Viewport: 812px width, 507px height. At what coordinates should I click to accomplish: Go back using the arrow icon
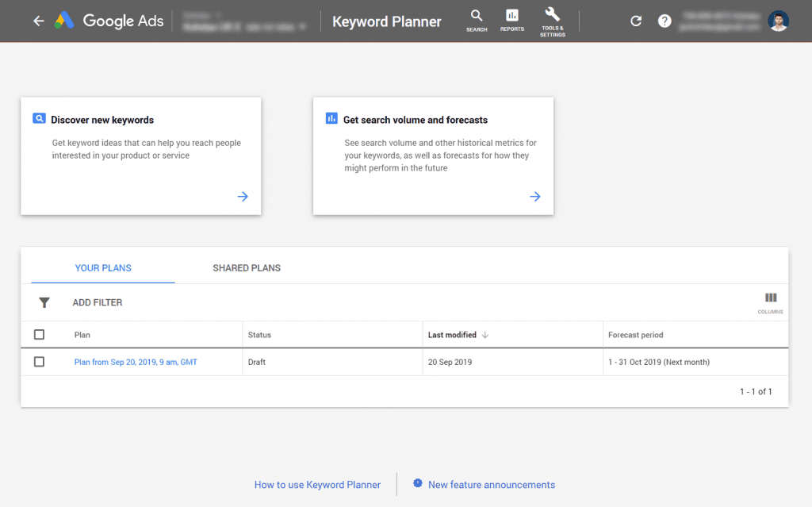(x=38, y=21)
